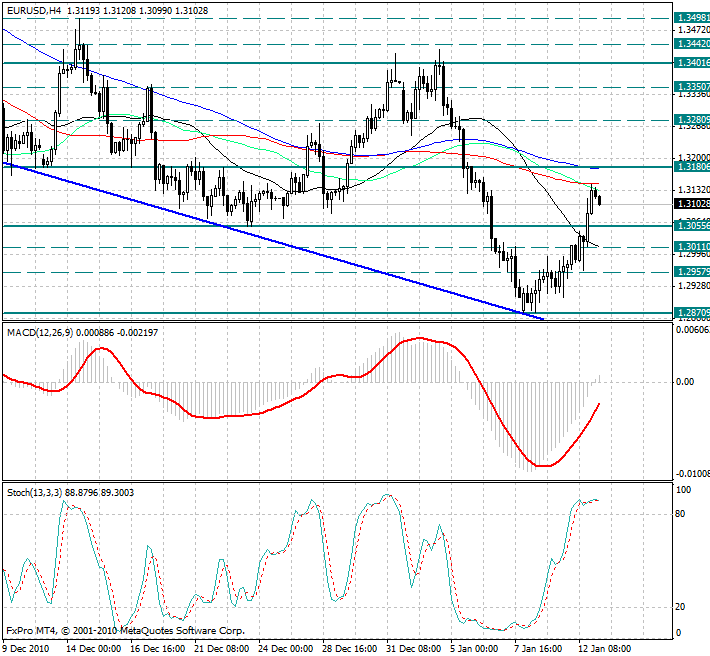710x656 pixels.
Task: Select the 1.3280 price level tag
Action: (x=692, y=120)
